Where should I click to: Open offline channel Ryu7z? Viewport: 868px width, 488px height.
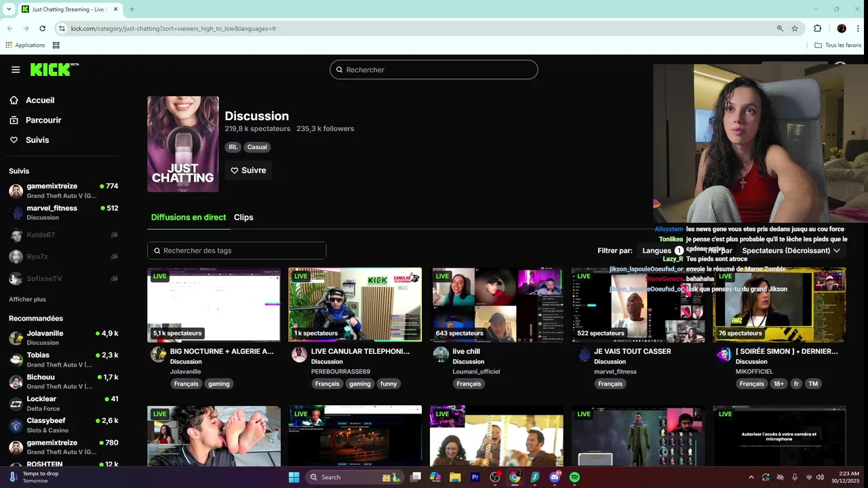click(x=64, y=257)
